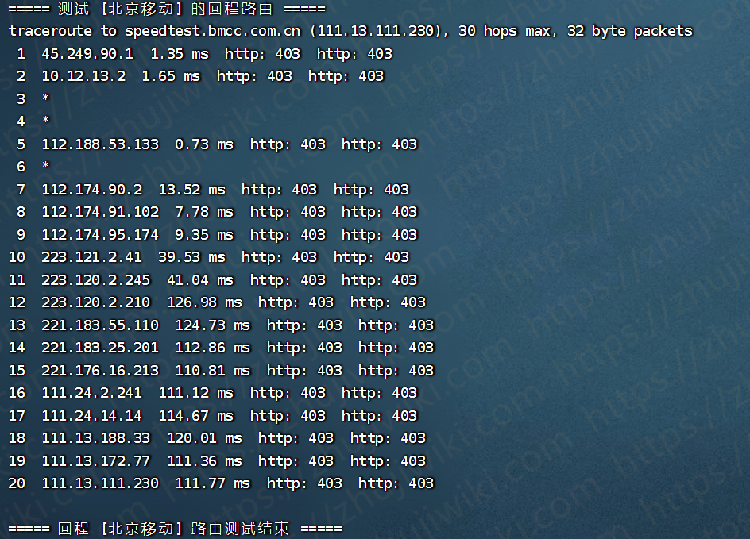The image size is (750, 539).
Task: Click hop 18 IP 111.13.188.33
Action: click(96, 438)
